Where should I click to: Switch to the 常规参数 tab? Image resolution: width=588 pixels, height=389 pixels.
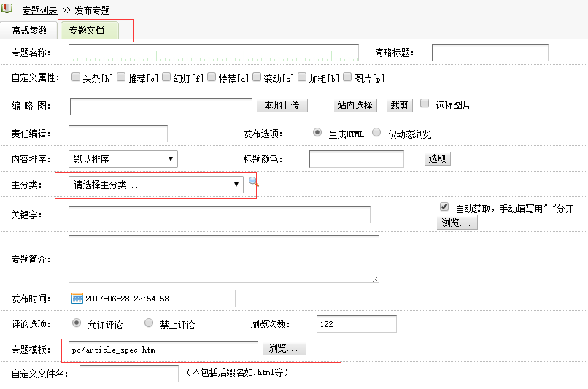29,30
